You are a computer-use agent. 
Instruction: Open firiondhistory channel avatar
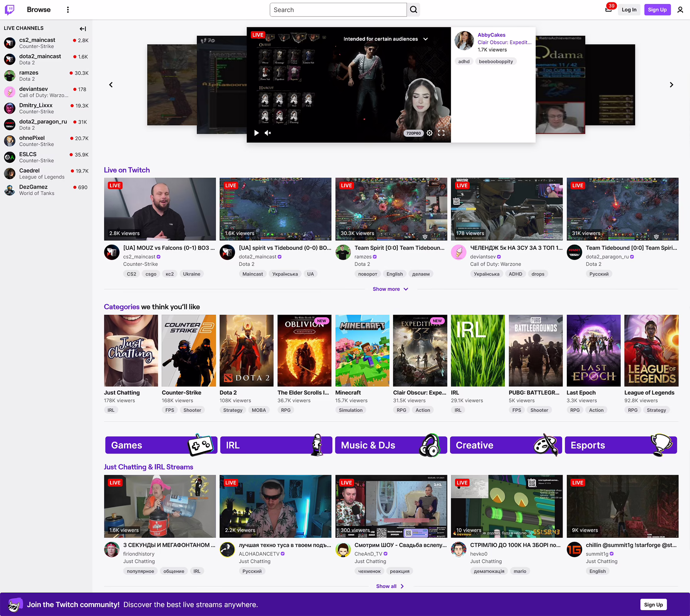tap(112, 549)
